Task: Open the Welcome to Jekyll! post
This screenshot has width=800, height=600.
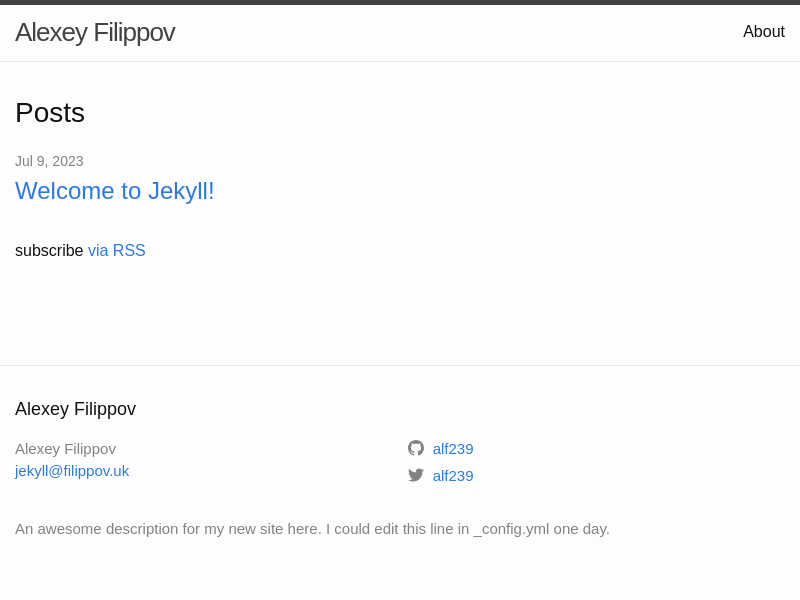Action: (x=115, y=191)
